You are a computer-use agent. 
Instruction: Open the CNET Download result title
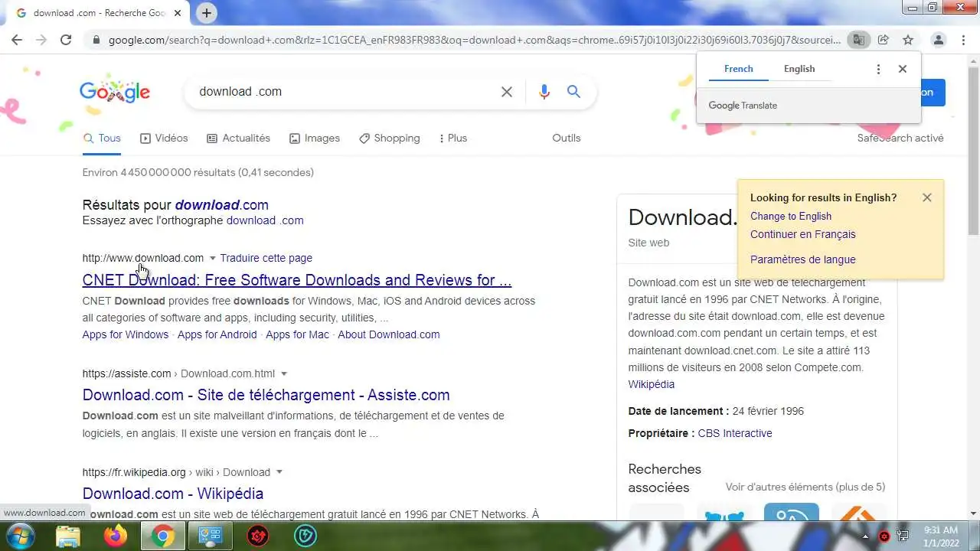click(297, 280)
